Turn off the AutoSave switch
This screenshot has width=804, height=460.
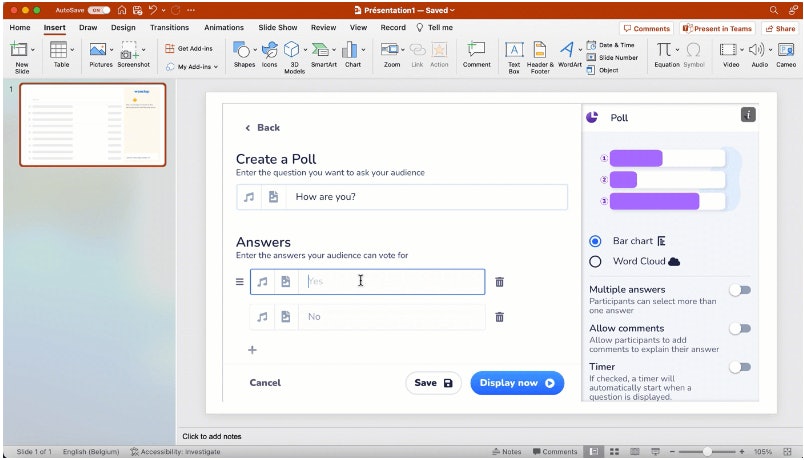coord(98,10)
